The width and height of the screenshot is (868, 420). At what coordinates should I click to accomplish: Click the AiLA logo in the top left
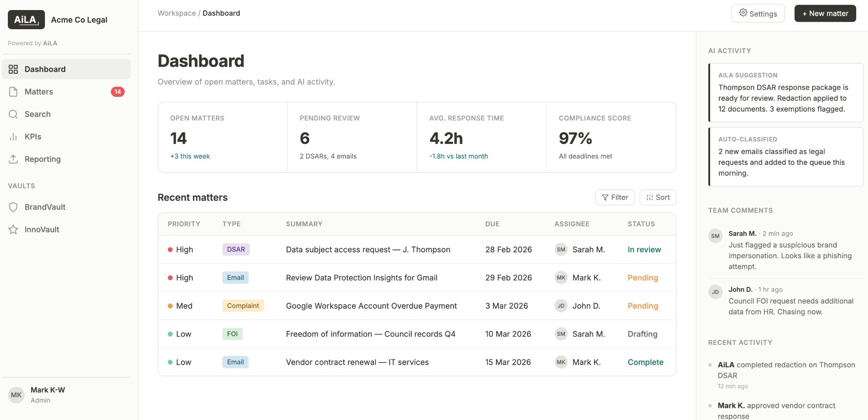(26, 19)
